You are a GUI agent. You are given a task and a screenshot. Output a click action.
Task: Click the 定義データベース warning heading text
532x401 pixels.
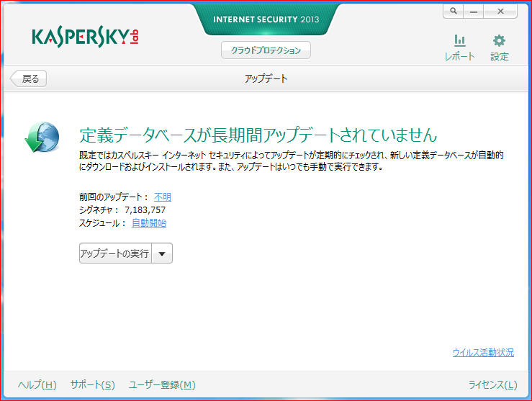(258, 135)
